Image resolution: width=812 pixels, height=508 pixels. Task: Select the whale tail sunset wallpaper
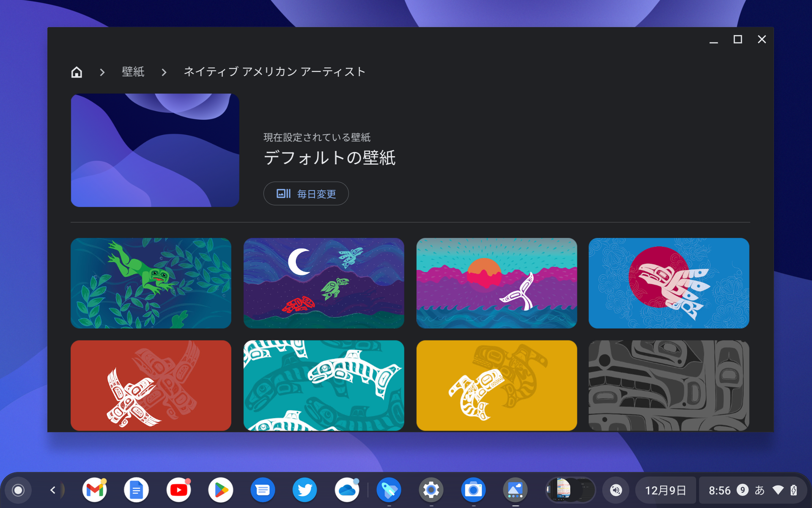coord(497,283)
